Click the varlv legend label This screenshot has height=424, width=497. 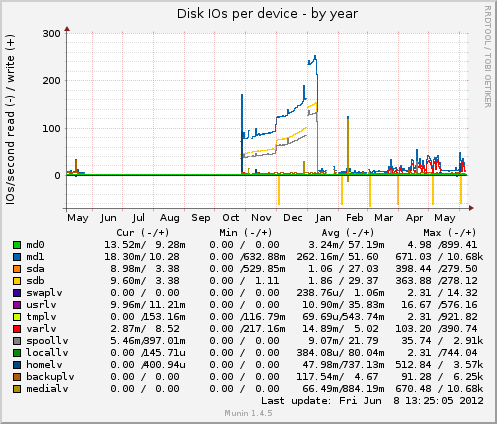point(41,329)
